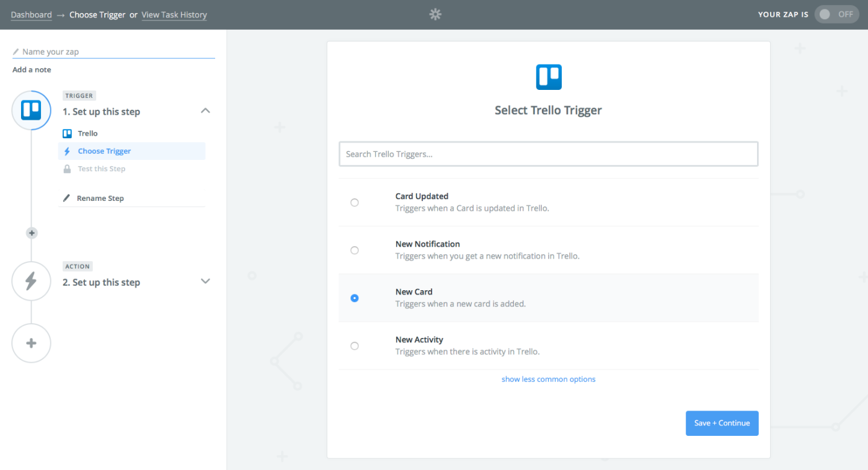Go to Dashboard link

[31, 15]
